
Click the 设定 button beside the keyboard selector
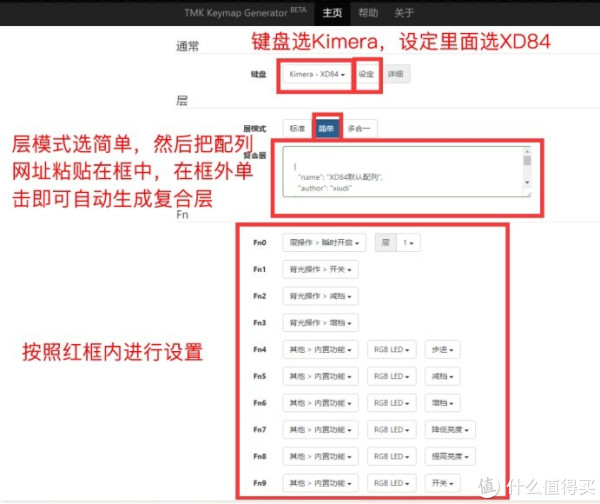[367, 75]
